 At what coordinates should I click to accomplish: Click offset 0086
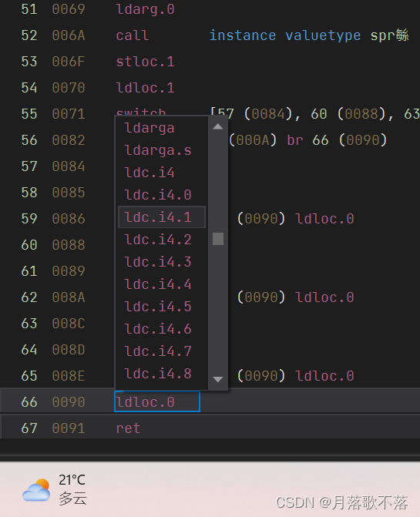(x=69, y=219)
